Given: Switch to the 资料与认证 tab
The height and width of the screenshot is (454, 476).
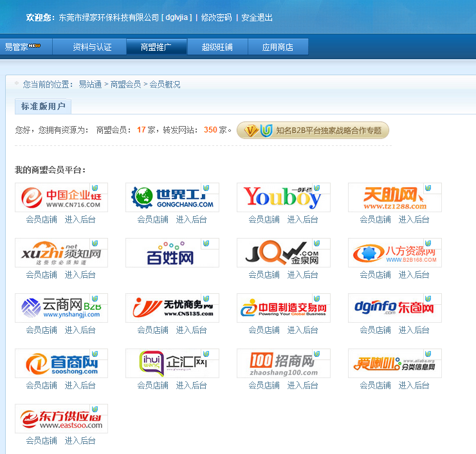Looking at the screenshot, I should pyautogui.click(x=92, y=47).
